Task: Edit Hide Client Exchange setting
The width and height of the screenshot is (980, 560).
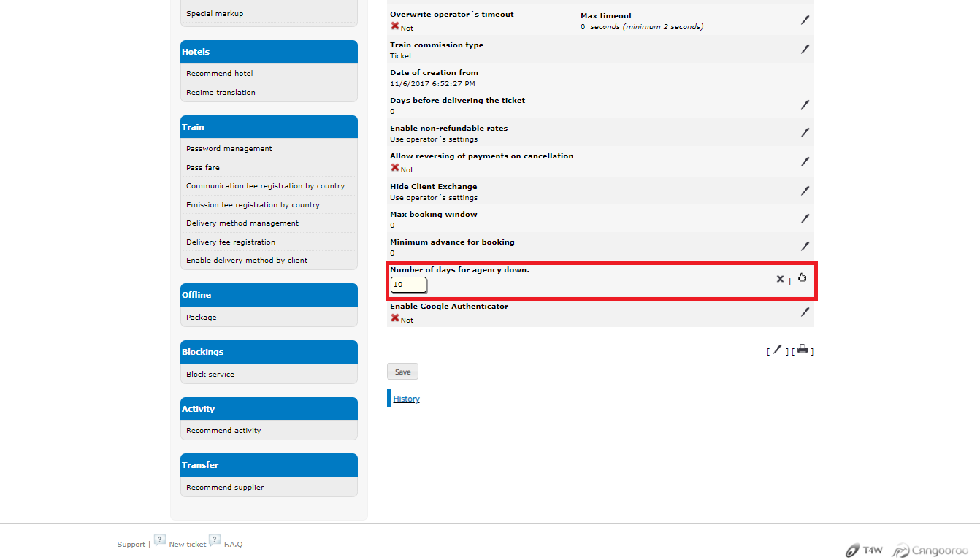Action: pyautogui.click(x=805, y=191)
